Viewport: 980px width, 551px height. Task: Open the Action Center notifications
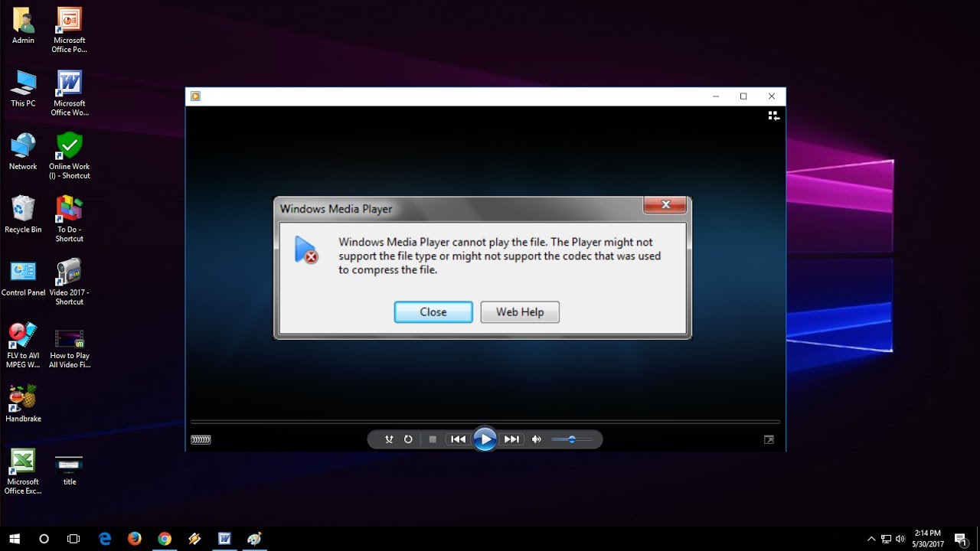(960, 539)
